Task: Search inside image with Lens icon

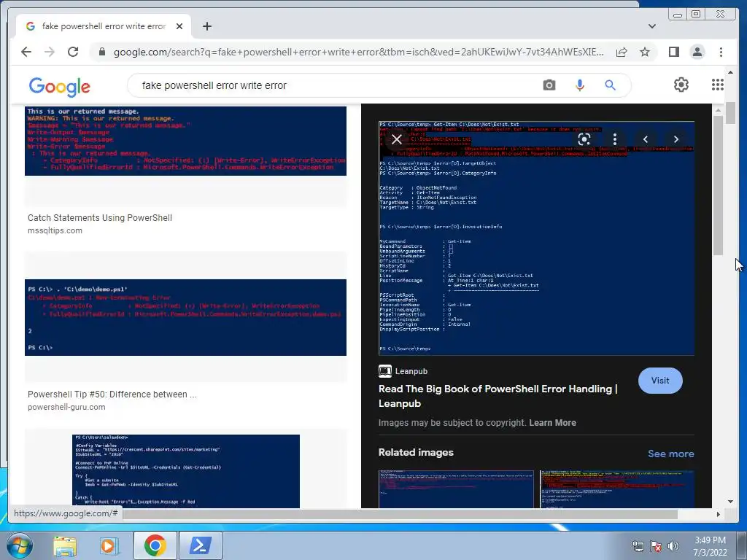Action: tap(584, 139)
